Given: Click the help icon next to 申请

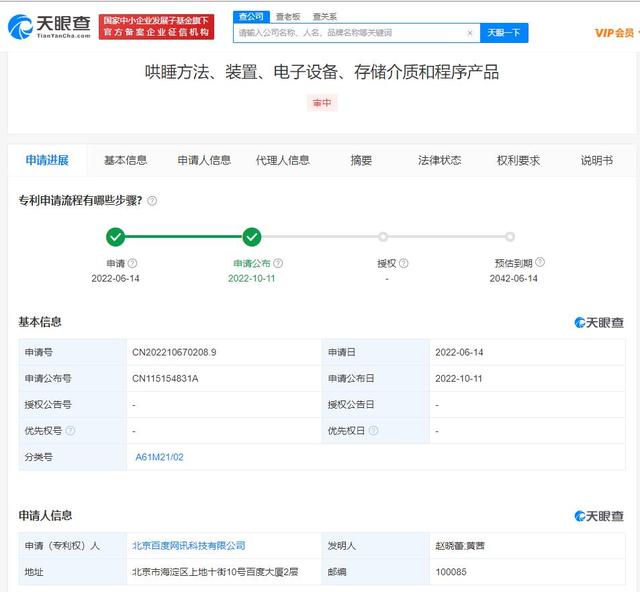Looking at the screenshot, I should pyautogui.click(x=132, y=264).
